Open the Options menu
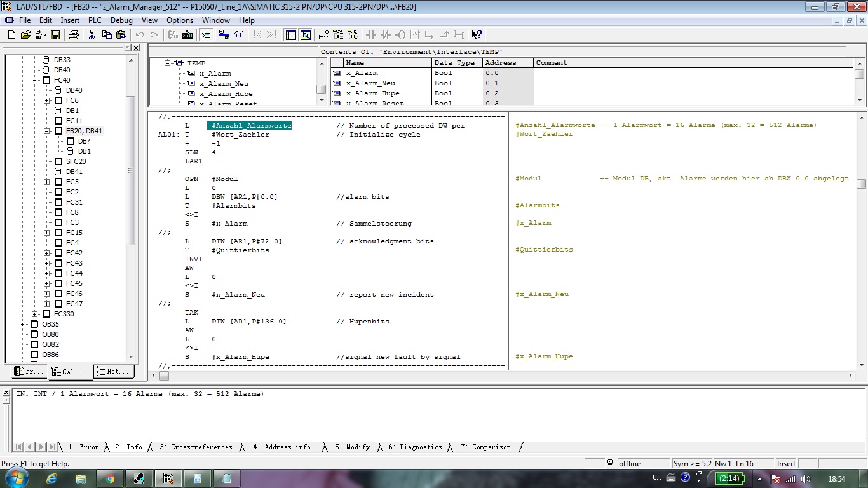The image size is (868, 488). [180, 20]
